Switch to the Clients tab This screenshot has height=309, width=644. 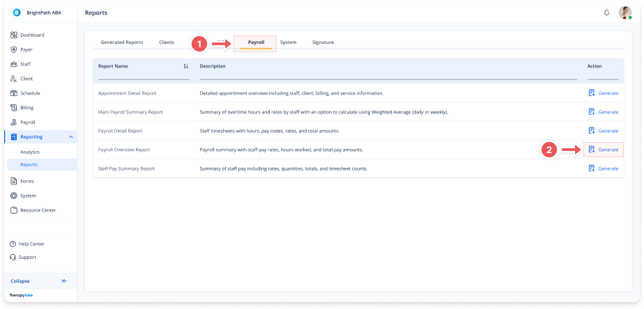[167, 42]
